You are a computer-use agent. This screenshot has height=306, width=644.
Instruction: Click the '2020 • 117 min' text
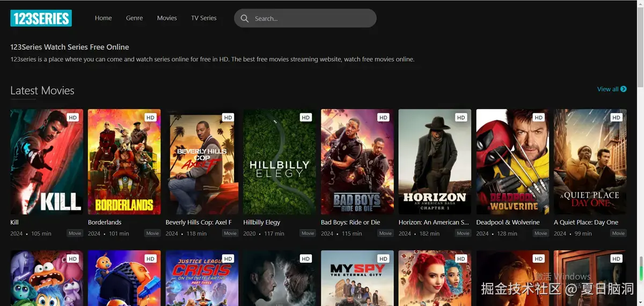[264, 234]
